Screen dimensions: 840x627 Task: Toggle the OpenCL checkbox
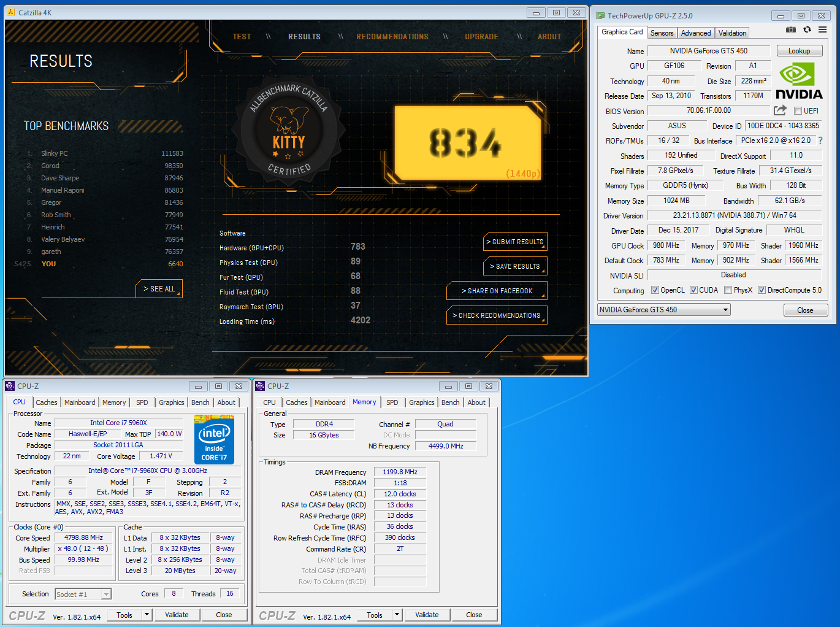click(x=655, y=290)
